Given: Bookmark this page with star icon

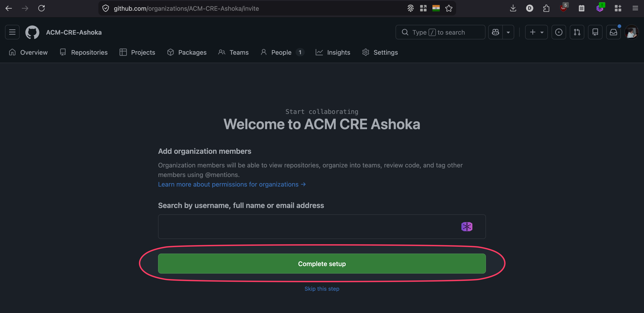Looking at the screenshot, I should (x=449, y=8).
